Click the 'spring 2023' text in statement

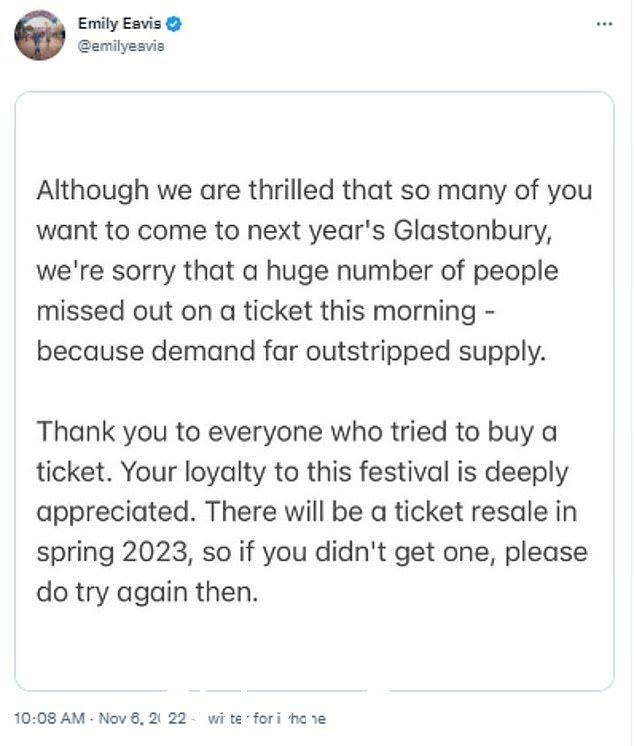(115, 552)
